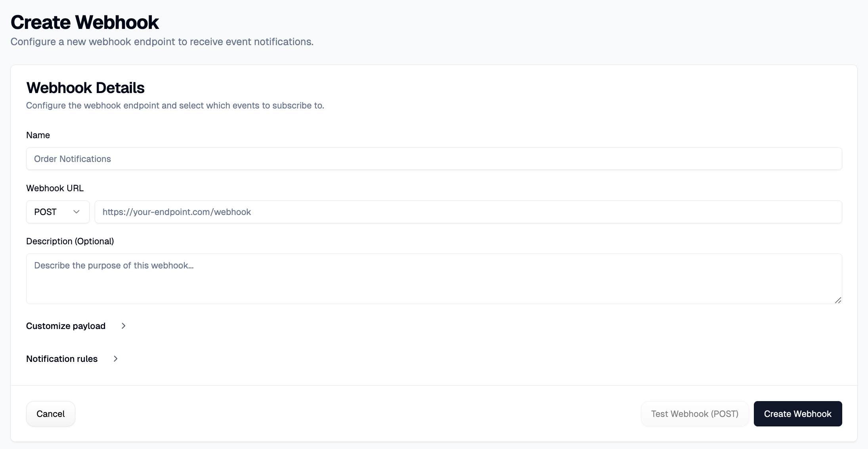Click the Cancel button
This screenshot has height=449, width=868.
pyautogui.click(x=50, y=413)
